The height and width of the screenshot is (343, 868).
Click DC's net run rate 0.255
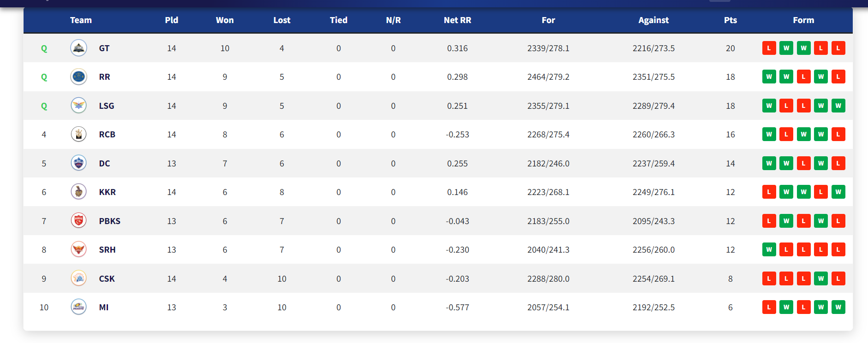(457, 163)
